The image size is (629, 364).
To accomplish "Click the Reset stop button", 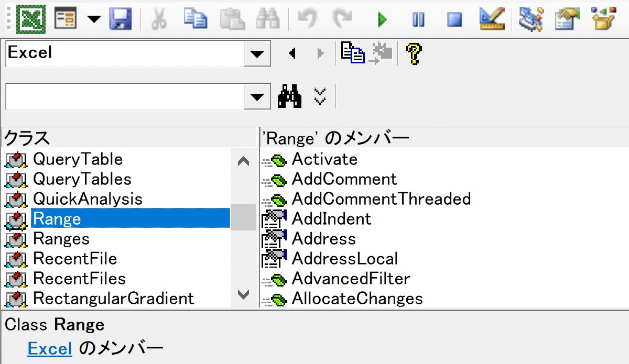I will [454, 20].
